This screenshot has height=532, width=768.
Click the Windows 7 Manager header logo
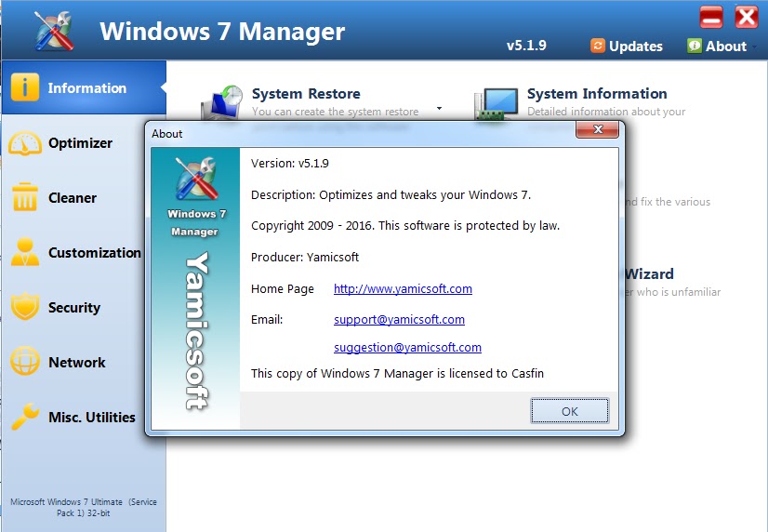pos(54,31)
